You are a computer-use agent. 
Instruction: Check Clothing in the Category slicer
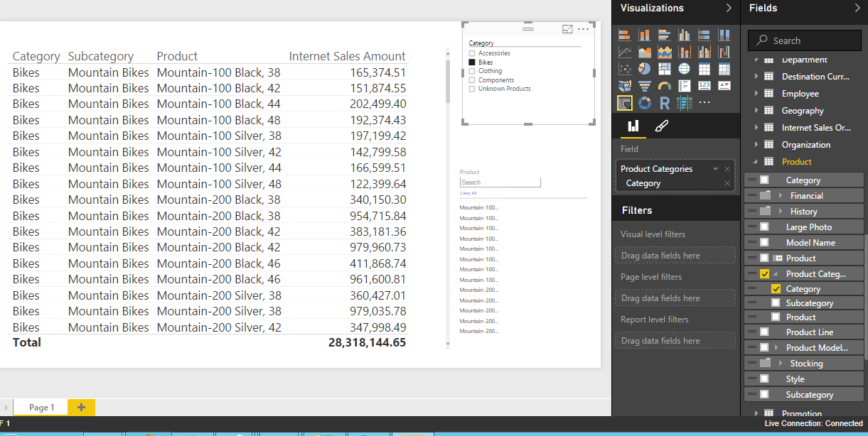pos(472,71)
